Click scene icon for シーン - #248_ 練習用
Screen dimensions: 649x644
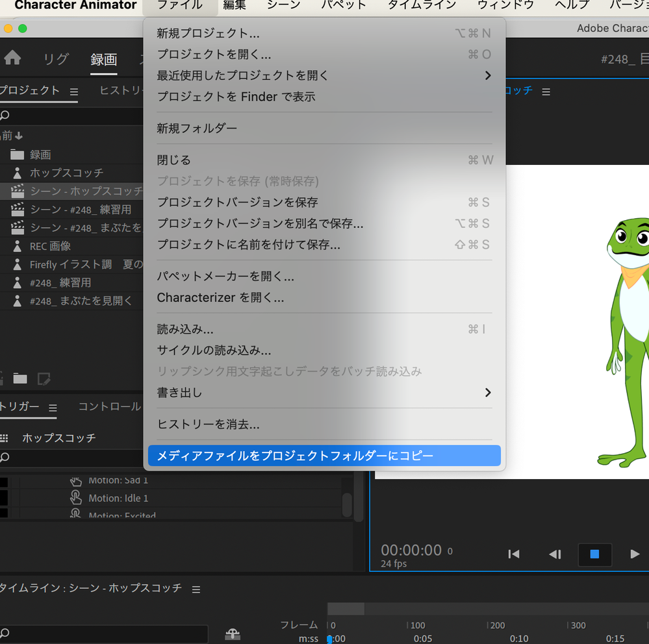tap(18, 210)
